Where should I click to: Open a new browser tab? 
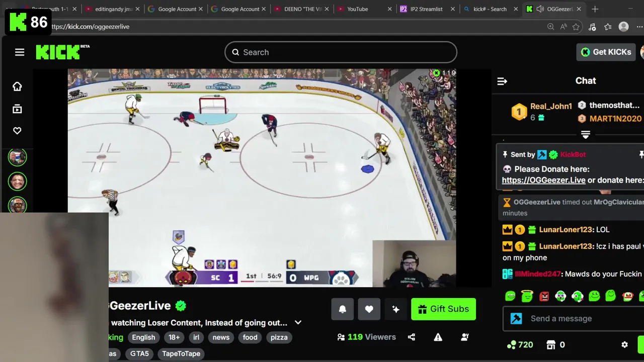[x=595, y=9]
